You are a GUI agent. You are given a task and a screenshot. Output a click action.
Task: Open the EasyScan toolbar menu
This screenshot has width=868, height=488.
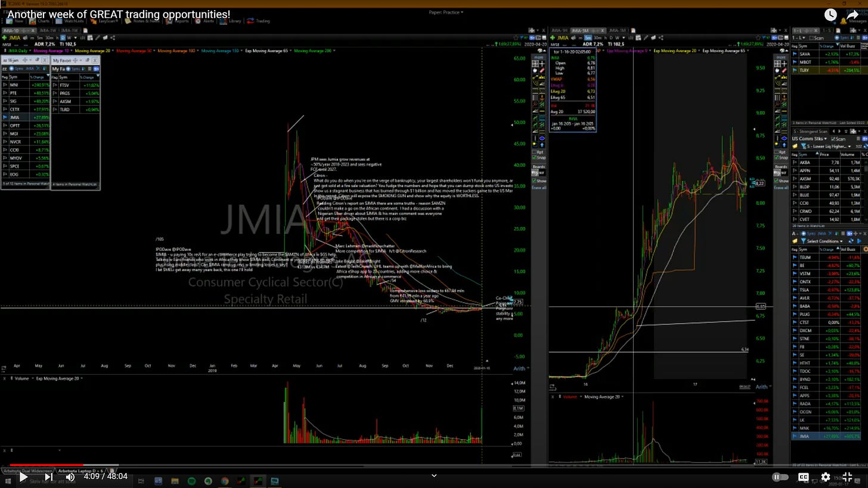click(105, 21)
